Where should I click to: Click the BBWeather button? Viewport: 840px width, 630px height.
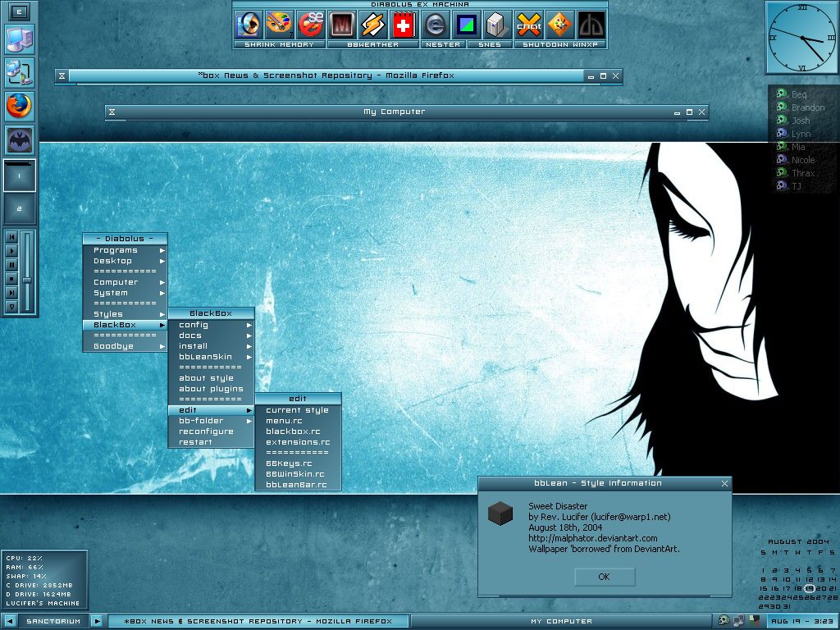(x=373, y=44)
